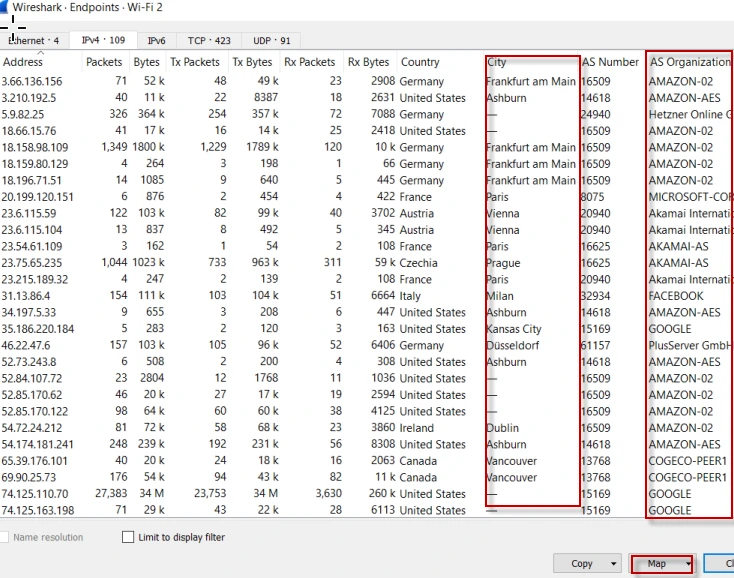
Task: Open the Copy dropdown button
Action: pos(587,563)
